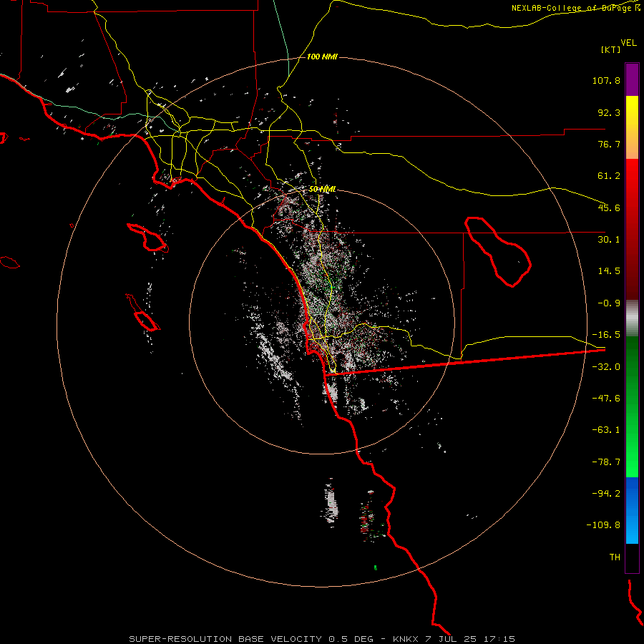Click the "TH" threshold label
Screen dimensions: 644x644
point(615,557)
